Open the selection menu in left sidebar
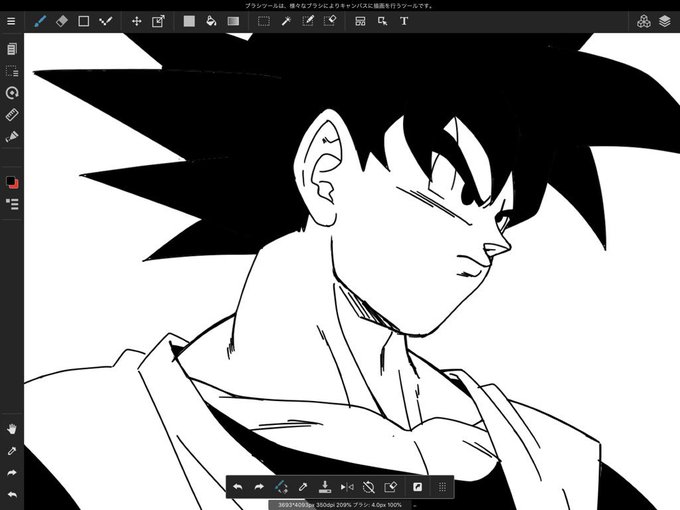Screen dimensions: 680x510 [x=12, y=71]
